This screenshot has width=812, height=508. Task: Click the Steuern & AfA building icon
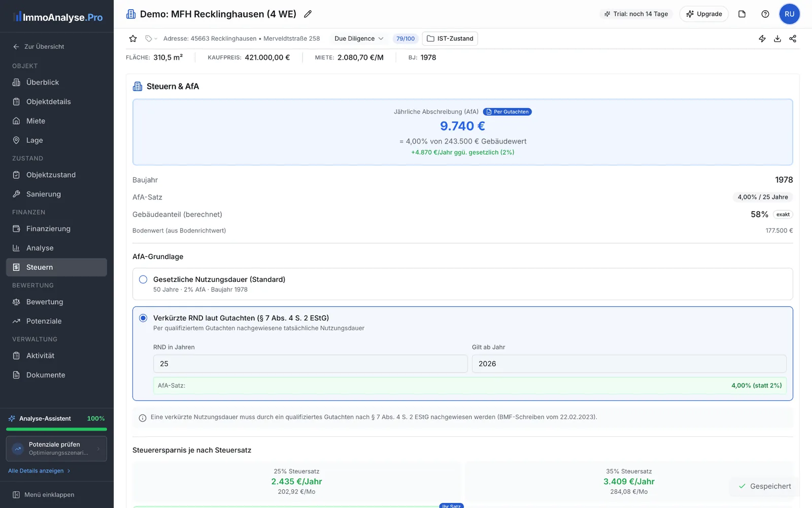pos(138,86)
